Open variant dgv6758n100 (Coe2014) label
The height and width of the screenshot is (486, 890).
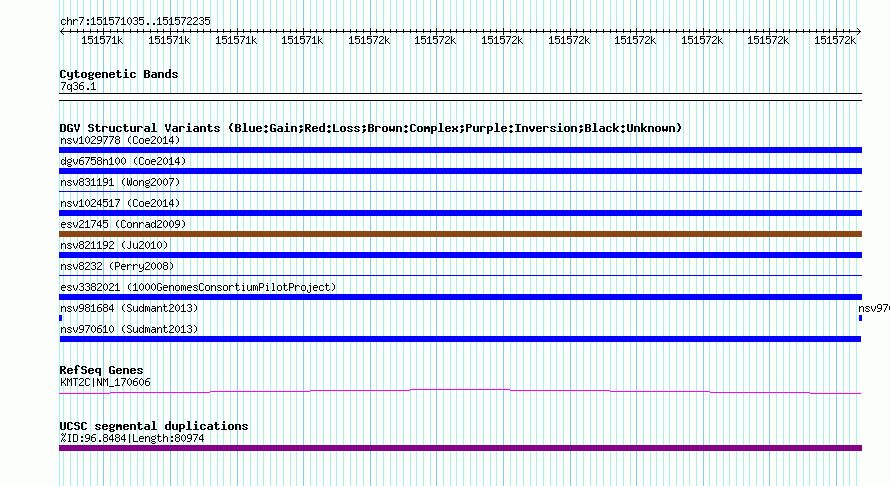[x=123, y=161]
